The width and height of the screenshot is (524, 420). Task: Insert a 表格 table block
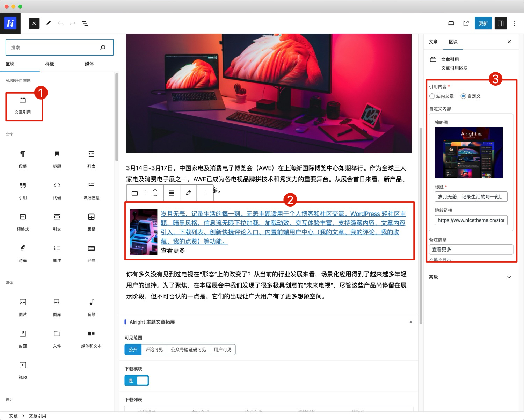(x=91, y=222)
